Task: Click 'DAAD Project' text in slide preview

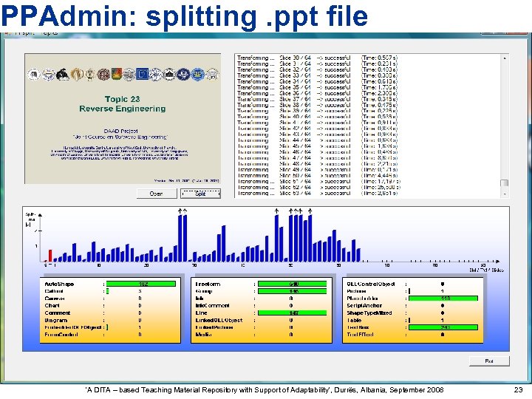Action: pos(120,131)
